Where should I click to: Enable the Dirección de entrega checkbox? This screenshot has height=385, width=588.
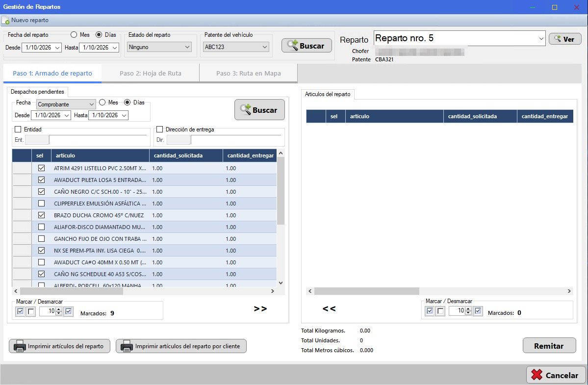click(x=160, y=129)
